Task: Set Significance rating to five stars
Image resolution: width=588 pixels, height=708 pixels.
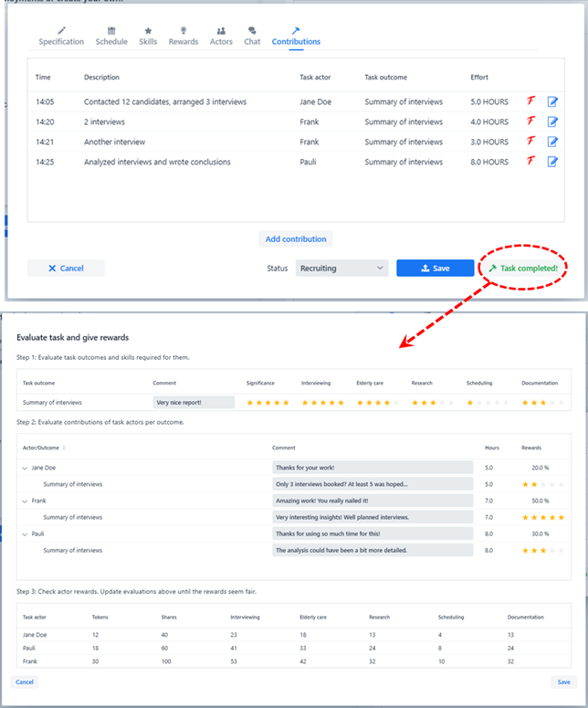Action: 286,403
